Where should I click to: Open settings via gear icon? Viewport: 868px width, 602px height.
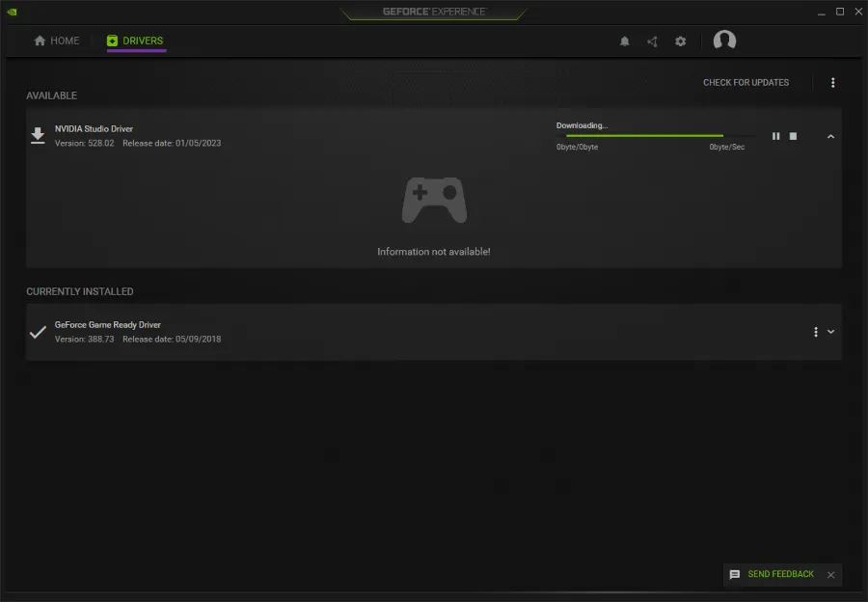point(680,41)
